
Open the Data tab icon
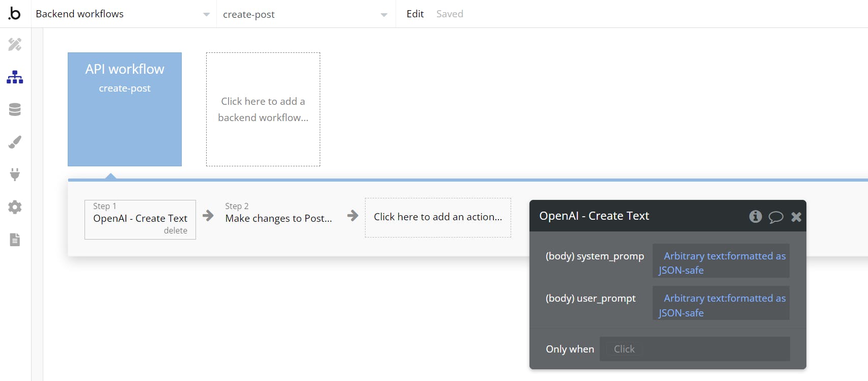pyautogui.click(x=15, y=109)
